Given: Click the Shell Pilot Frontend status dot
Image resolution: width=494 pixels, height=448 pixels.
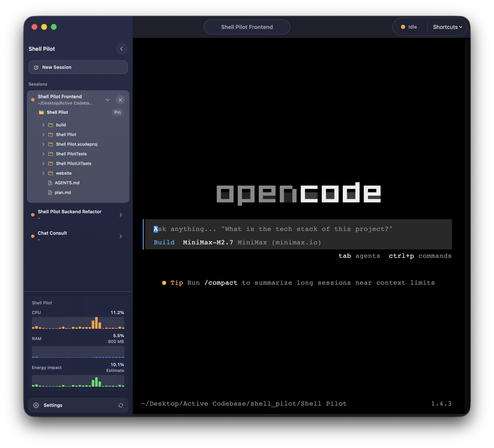Looking at the screenshot, I should 33,100.
